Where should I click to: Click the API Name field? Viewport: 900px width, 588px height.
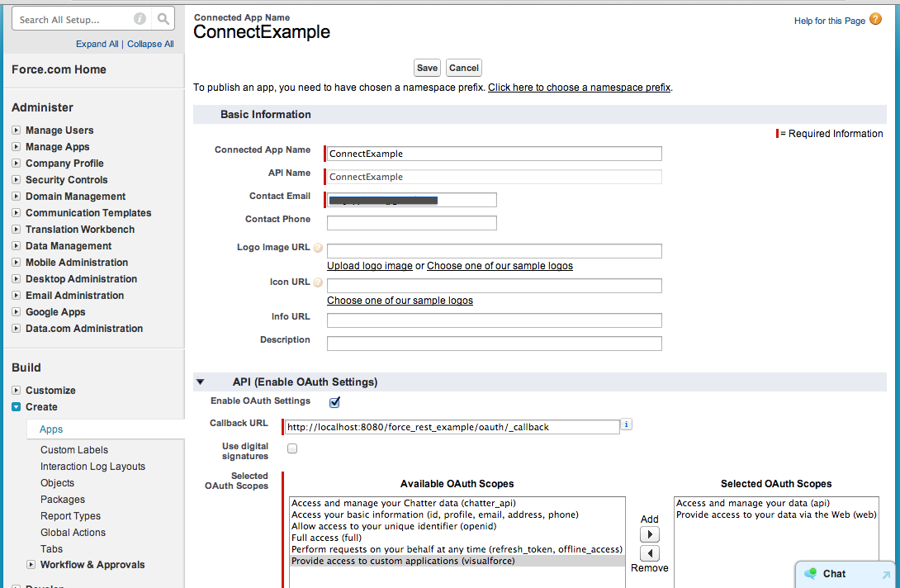495,177
